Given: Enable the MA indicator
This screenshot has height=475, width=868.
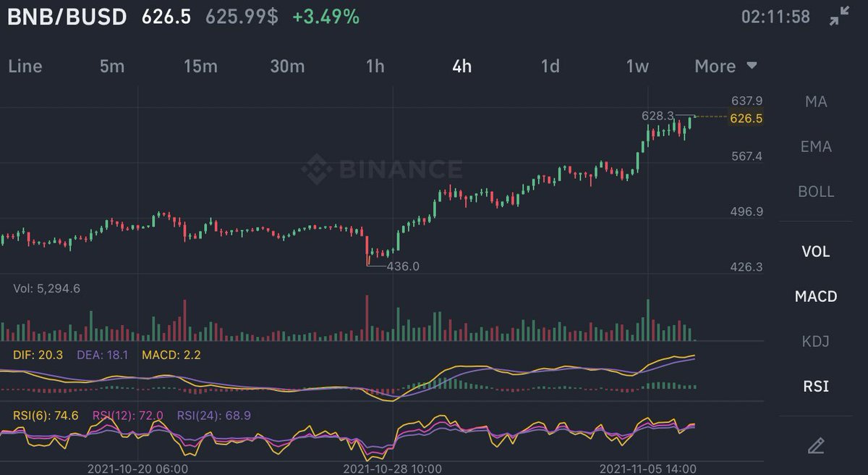Looking at the screenshot, I should [816, 102].
